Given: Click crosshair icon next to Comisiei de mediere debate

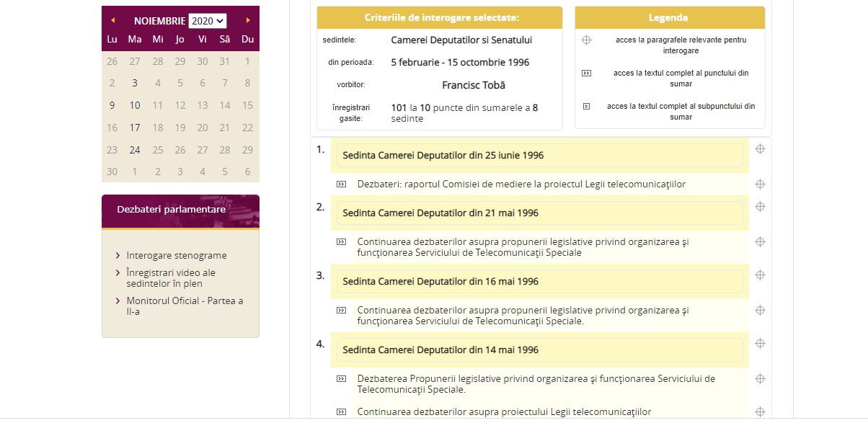Looking at the screenshot, I should (760, 184).
